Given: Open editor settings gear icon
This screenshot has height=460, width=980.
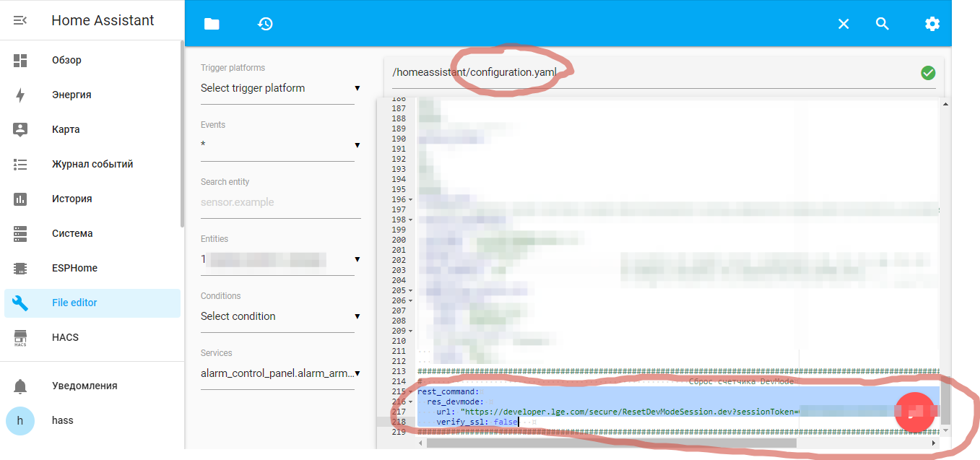Looking at the screenshot, I should point(932,24).
